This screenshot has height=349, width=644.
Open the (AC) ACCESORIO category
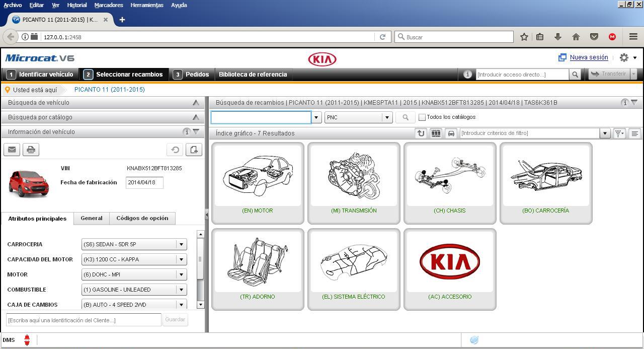coord(450,269)
